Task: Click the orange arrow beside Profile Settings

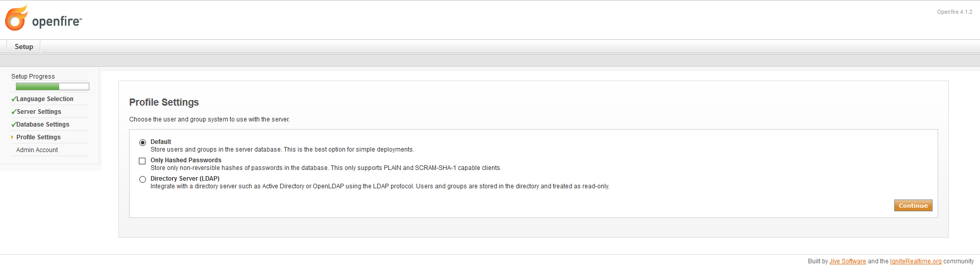Action: [x=12, y=137]
